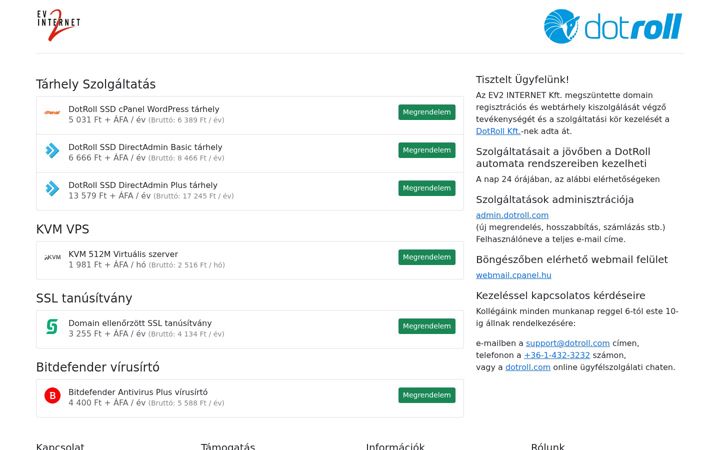Select the KVM 512M Virtuális szerver title
720x450 pixels.
(123, 254)
